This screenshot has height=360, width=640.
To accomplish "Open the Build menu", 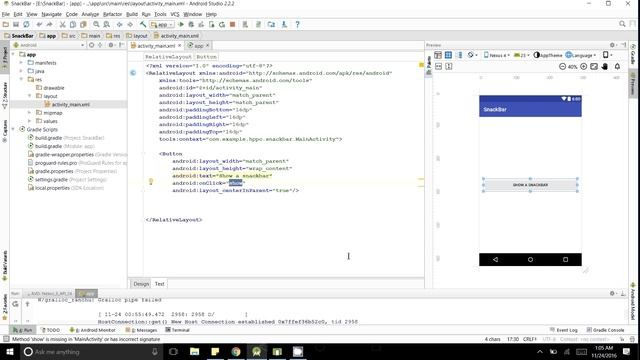I will click(x=132, y=14).
